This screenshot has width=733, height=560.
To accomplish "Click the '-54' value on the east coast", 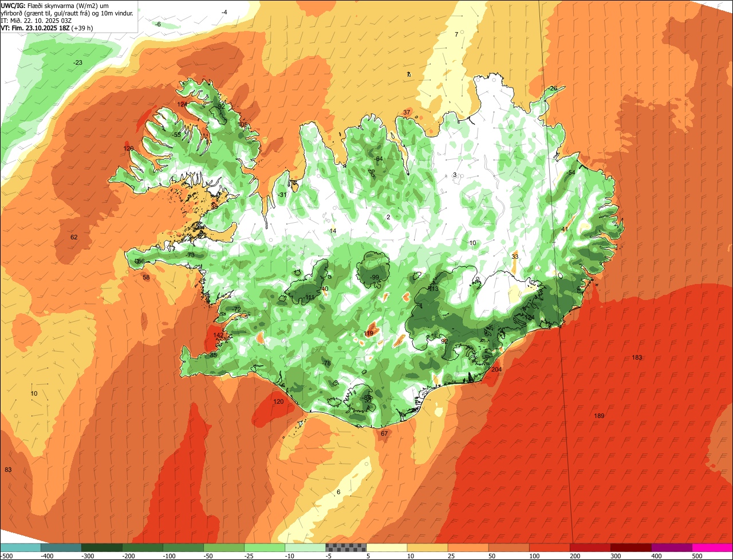I will click(570, 172).
